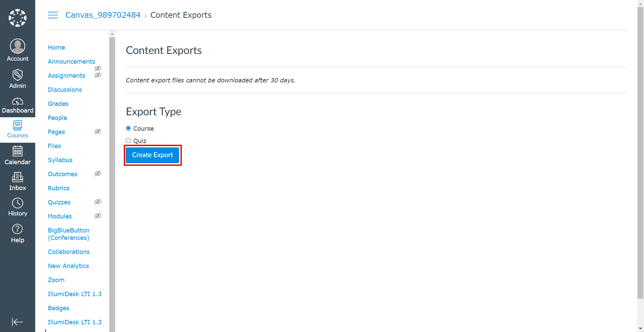Click the hidden eye icon beside Pages

coord(98,131)
